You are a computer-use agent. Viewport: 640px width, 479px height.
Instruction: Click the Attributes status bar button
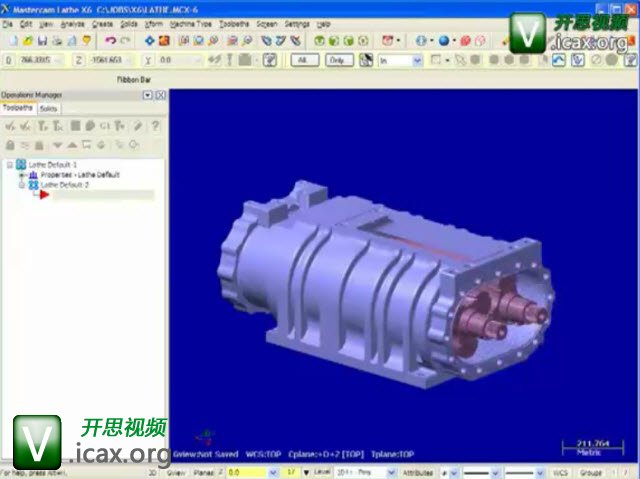(418, 472)
